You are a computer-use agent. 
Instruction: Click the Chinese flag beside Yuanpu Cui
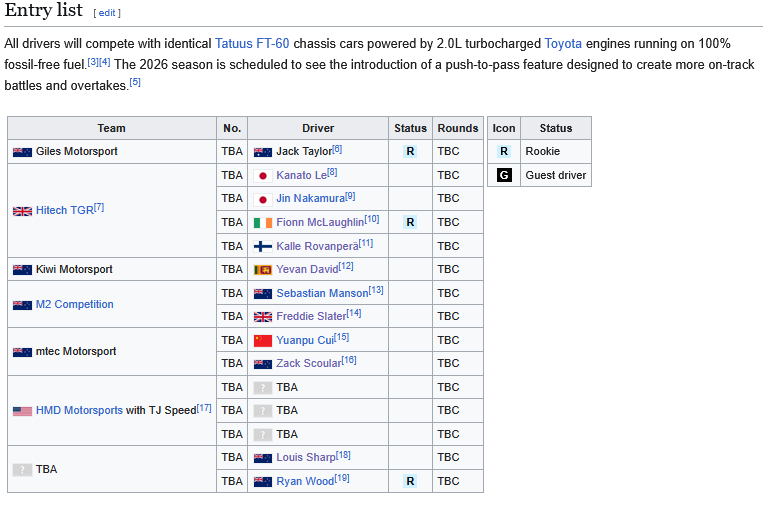[263, 341]
